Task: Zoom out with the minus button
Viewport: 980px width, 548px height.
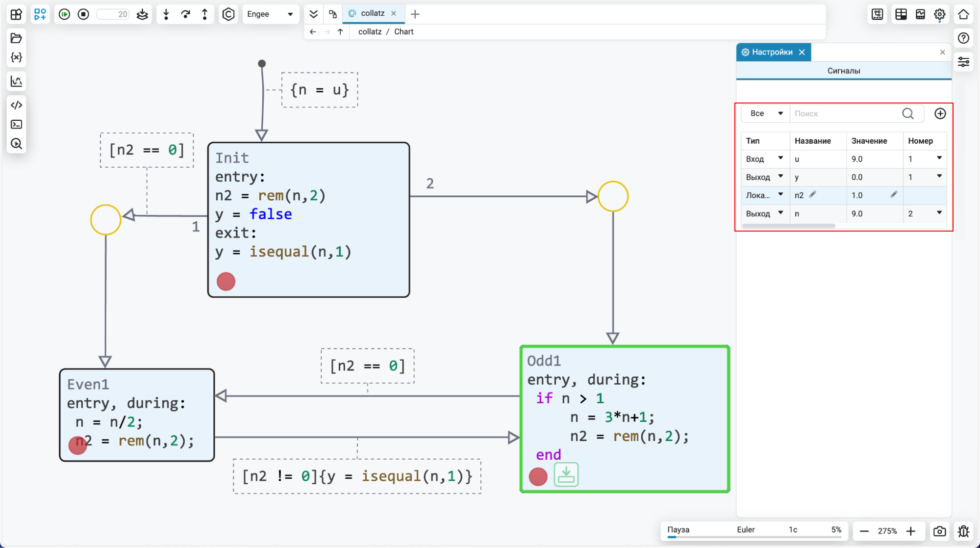Action: tap(864, 531)
